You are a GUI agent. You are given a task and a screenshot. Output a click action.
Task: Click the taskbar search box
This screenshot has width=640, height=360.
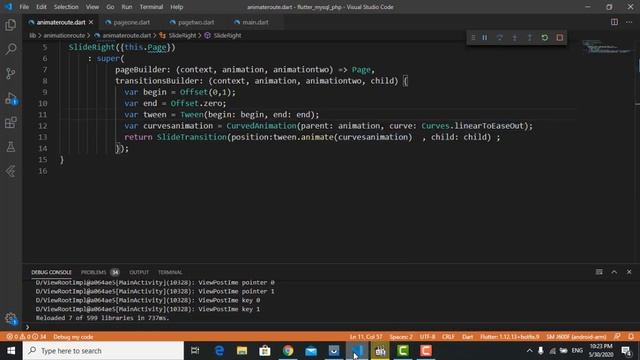point(103,351)
